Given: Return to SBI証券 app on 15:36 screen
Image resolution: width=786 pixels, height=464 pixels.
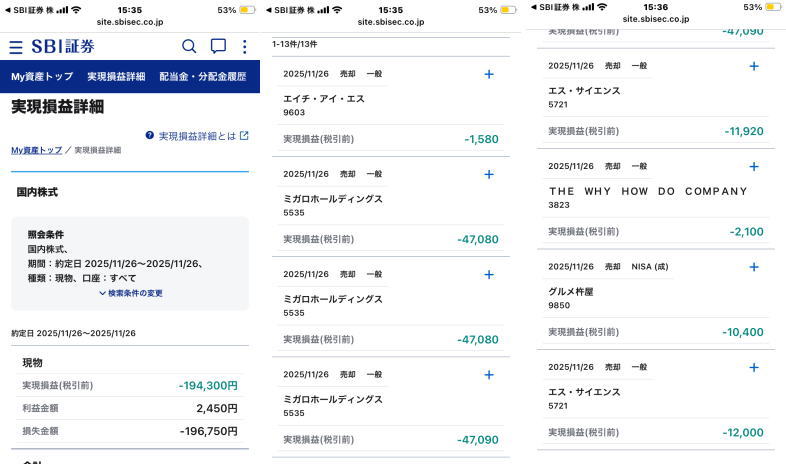Looking at the screenshot, I should pos(563,8).
